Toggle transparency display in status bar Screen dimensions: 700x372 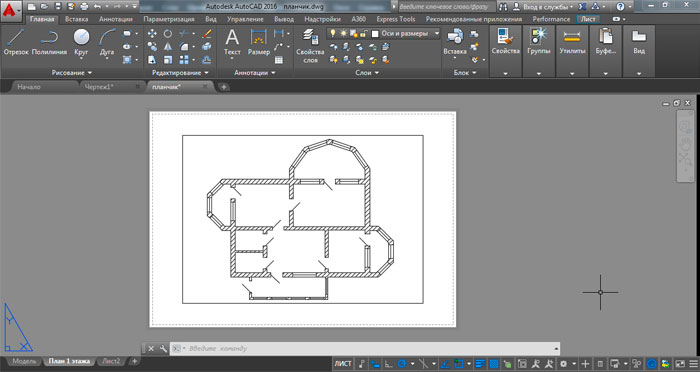(x=494, y=364)
